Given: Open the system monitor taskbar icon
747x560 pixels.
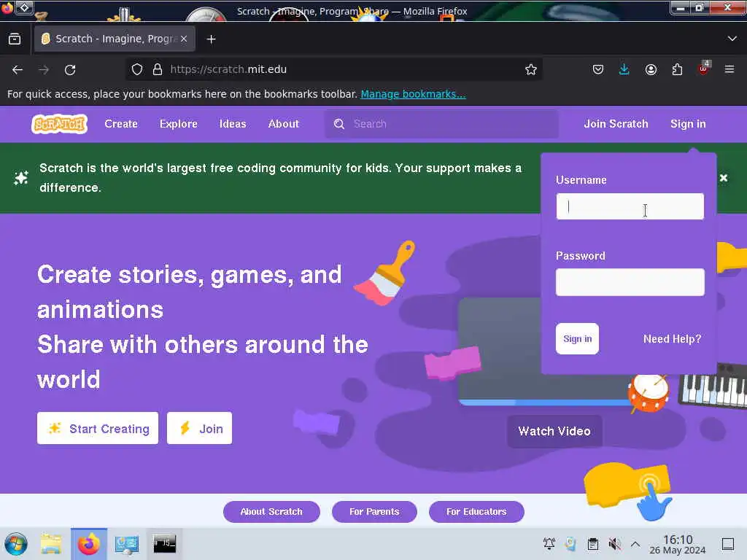Looking at the screenshot, I should (127, 544).
